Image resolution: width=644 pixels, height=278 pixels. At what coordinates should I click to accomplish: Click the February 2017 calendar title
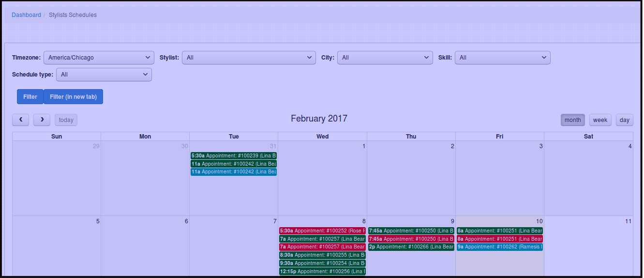[x=319, y=119]
